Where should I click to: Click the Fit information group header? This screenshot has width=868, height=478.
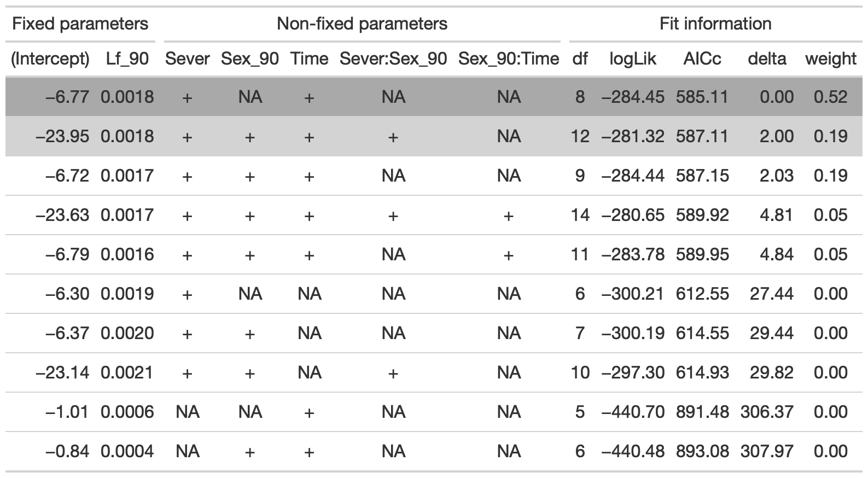[715, 24]
